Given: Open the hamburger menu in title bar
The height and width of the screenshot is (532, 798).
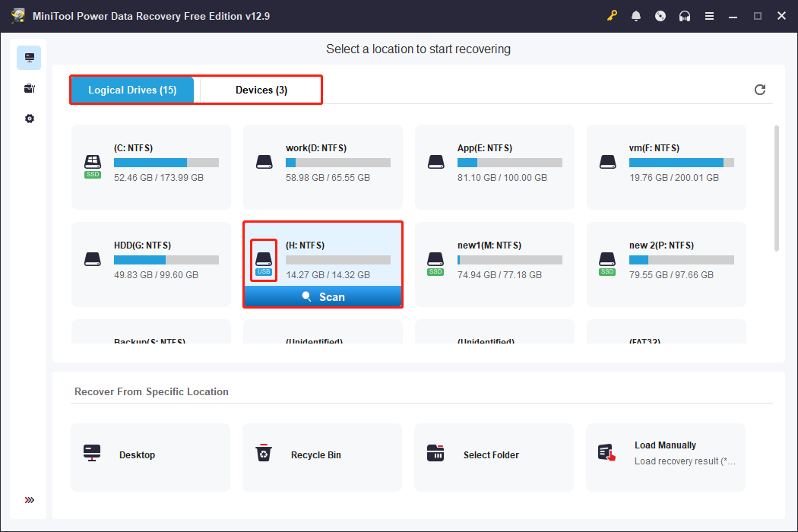Looking at the screenshot, I should (709, 16).
